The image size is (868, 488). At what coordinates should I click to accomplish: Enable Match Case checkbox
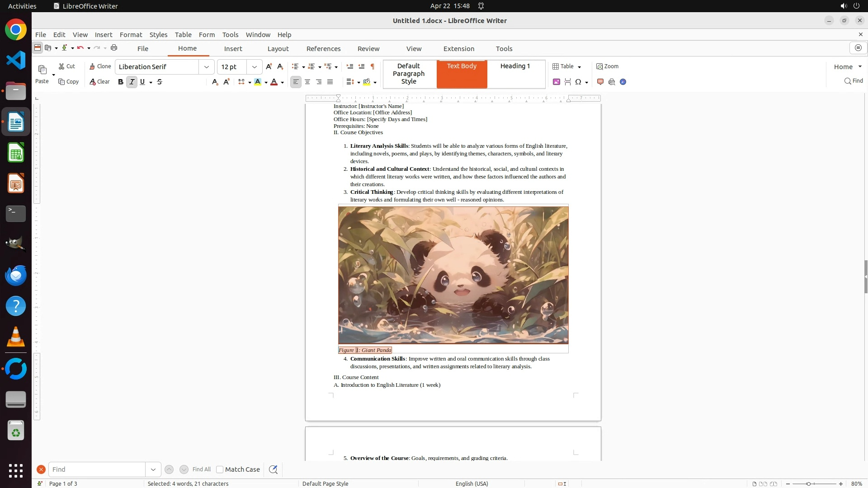(220, 469)
